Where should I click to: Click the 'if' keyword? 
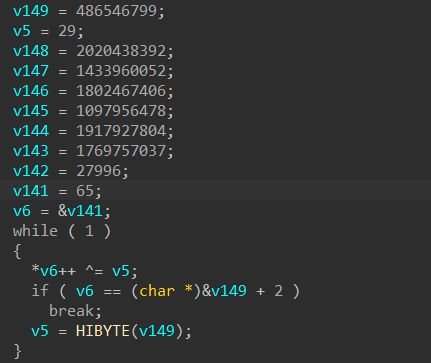(x=40, y=291)
